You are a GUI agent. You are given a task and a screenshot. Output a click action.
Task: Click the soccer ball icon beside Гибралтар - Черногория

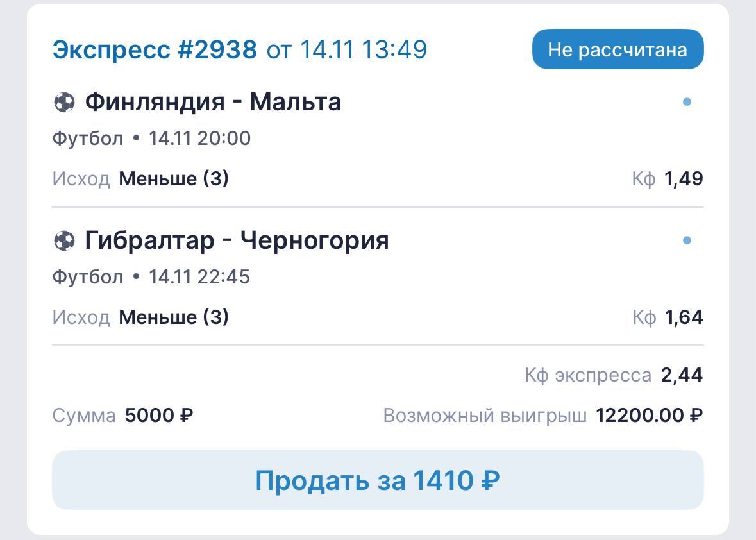click(x=64, y=240)
